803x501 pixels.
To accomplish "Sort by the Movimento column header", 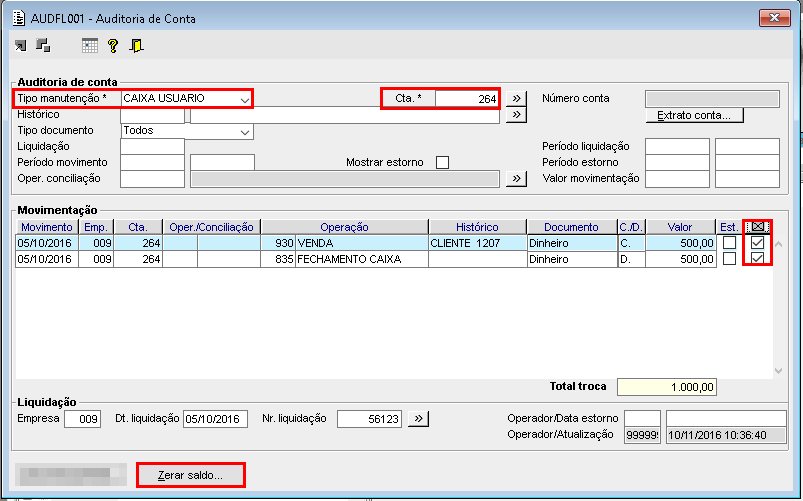I will (x=47, y=227).
